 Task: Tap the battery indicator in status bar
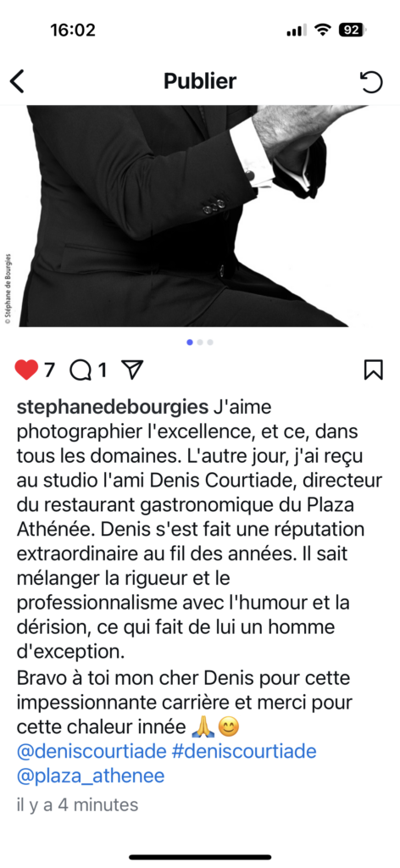[x=353, y=30]
